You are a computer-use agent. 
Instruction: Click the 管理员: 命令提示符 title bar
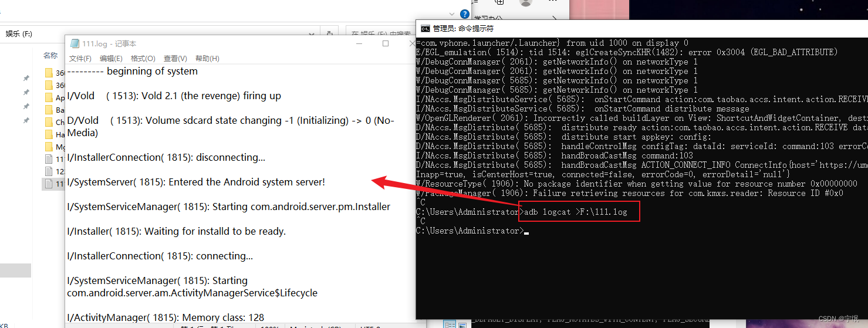[463, 28]
